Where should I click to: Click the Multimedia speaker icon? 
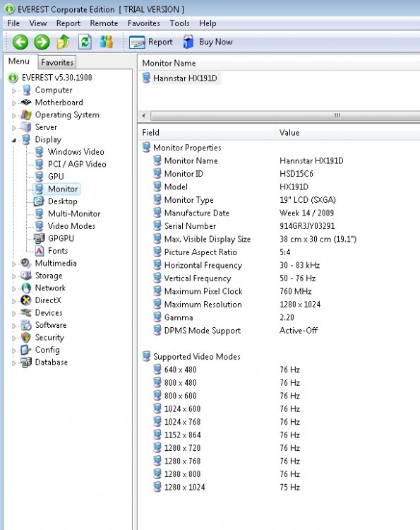(x=26, y=263)
